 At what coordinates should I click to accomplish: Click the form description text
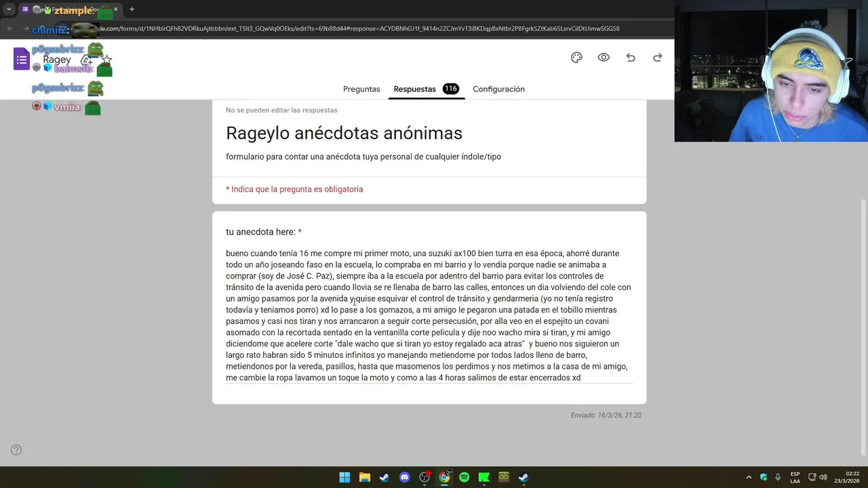pos(363,157)
